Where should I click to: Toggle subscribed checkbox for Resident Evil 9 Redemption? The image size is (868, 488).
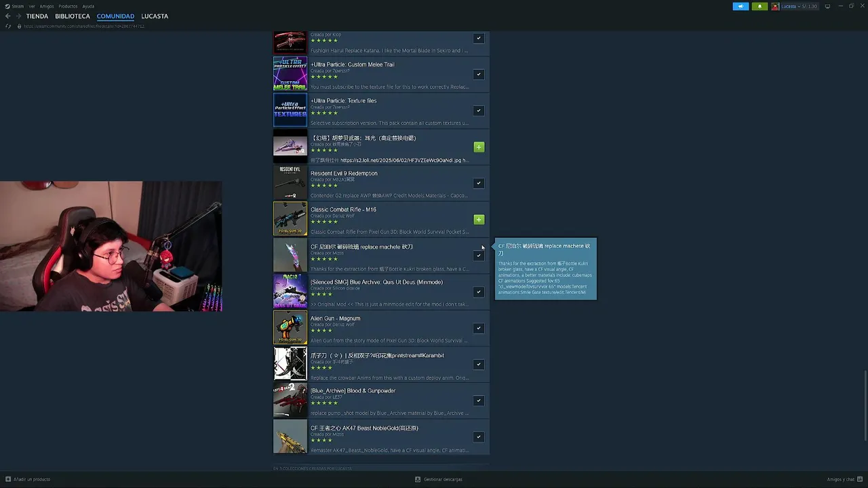pos(479,183)
